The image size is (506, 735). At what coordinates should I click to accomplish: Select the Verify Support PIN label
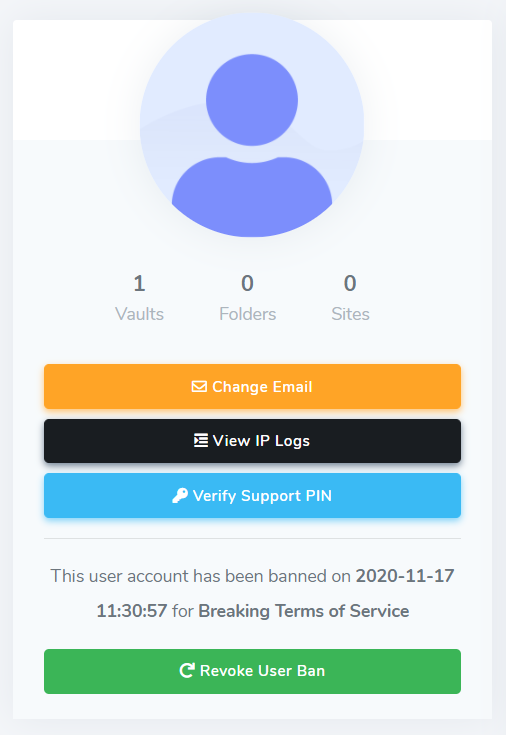click(x=262, y=495)
